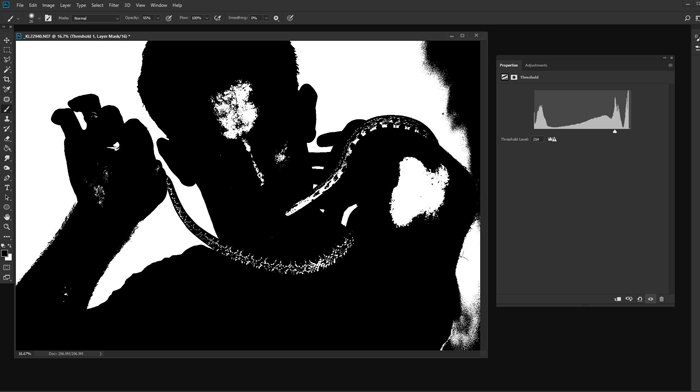The height and width of the screenshot is (392, 700).
Task: Toggle pressure for opacity button
Action: [x=169, y=18]
